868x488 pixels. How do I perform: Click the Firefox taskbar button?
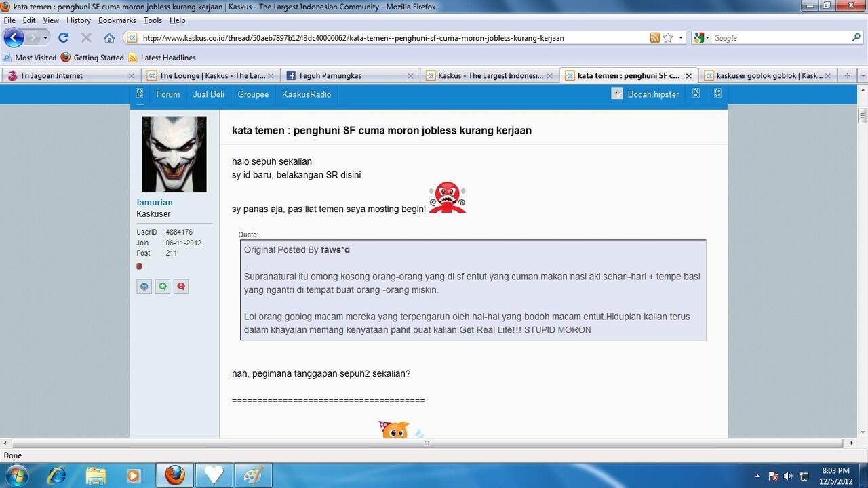pyautogui.click(x=174, y=476)
